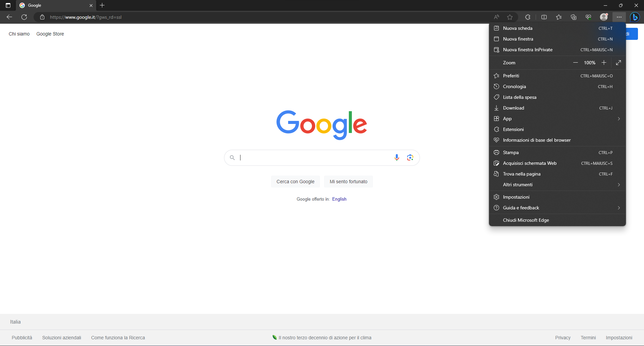Click the Cerca con Google button
Image resolution: width=644 pixels, height=346 pixels.
pyautogui.click(x=295, y=182)
